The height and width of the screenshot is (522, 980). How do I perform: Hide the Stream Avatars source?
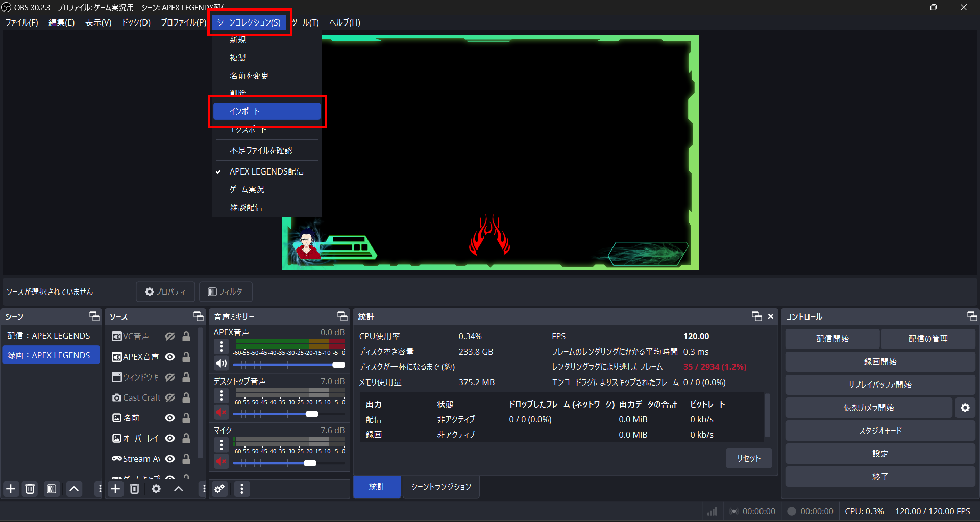(170, 459)
